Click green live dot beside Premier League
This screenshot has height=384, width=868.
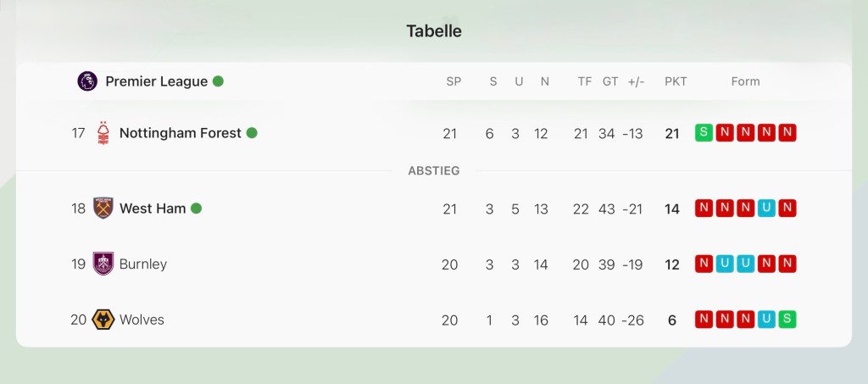(218, 81)
